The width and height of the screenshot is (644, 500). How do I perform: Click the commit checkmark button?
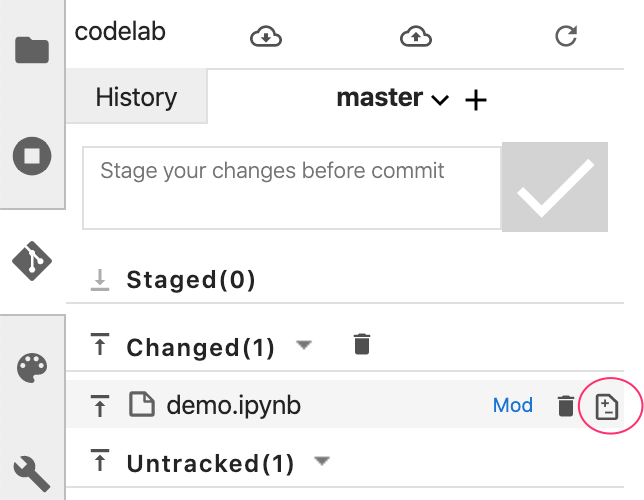(555, 188)
